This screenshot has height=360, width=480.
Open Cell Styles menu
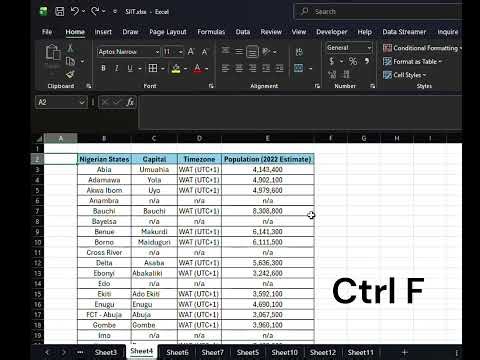pos(405,75)
